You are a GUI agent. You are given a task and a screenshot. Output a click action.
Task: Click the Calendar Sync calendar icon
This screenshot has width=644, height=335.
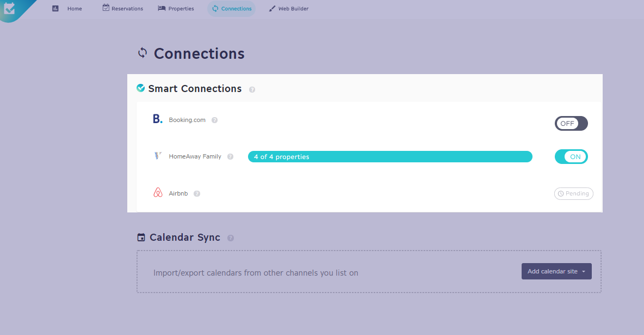point(141,237)
